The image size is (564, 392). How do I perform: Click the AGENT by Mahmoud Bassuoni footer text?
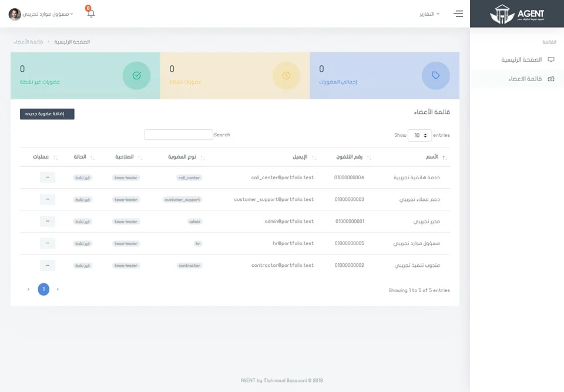click(281, 380)
